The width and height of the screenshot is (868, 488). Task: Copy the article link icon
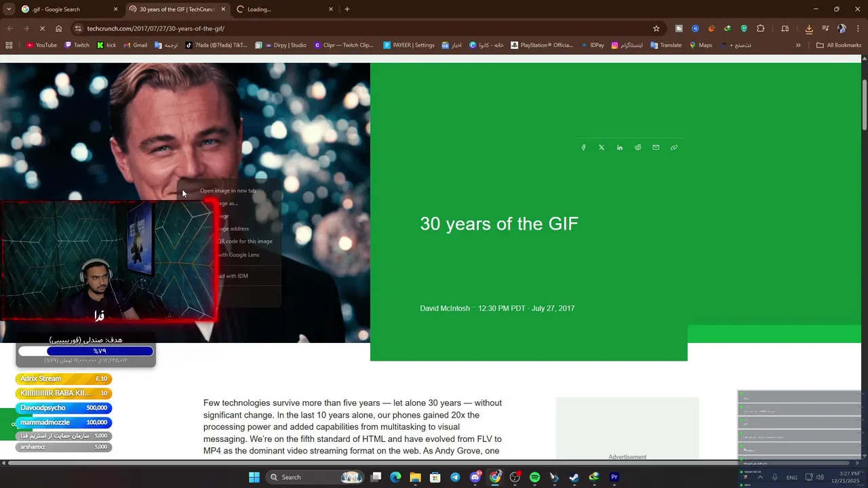click(x=674, y=147)
